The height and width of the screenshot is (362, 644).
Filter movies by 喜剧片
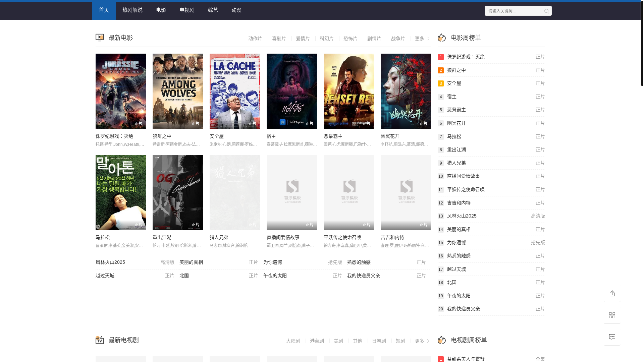(x=279, y=39)
